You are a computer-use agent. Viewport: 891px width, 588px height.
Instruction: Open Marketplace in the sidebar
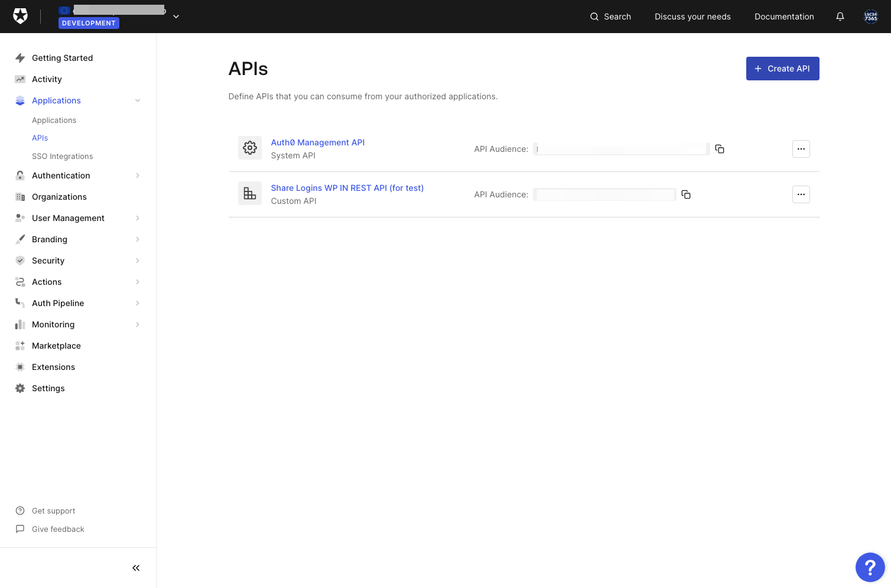(x=56, y=346)
